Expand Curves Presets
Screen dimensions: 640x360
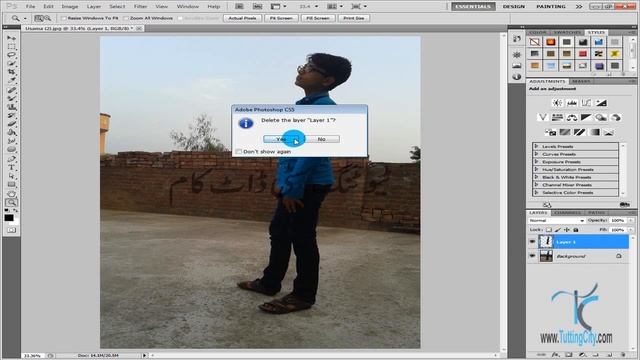click(537, 154)
